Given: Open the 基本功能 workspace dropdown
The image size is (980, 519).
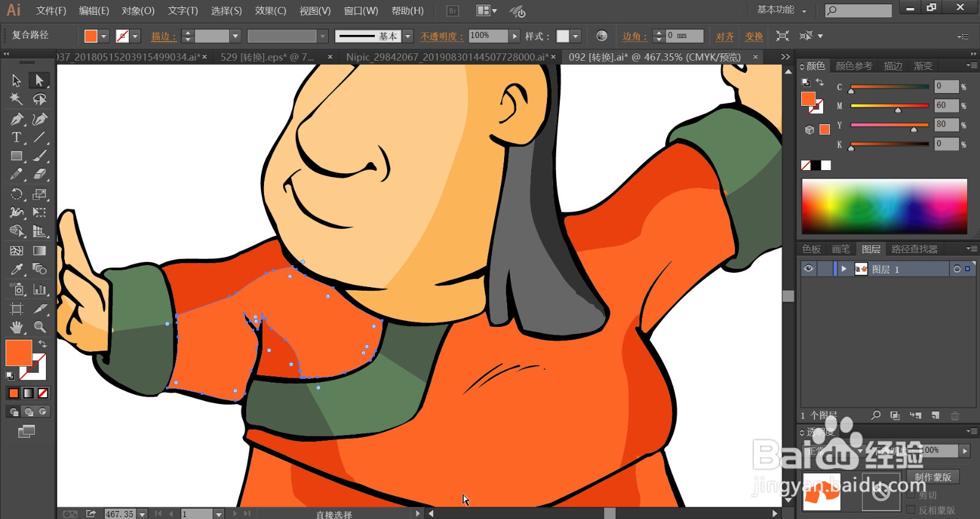Looking at the screenshot, I should [x=782, y=10].
